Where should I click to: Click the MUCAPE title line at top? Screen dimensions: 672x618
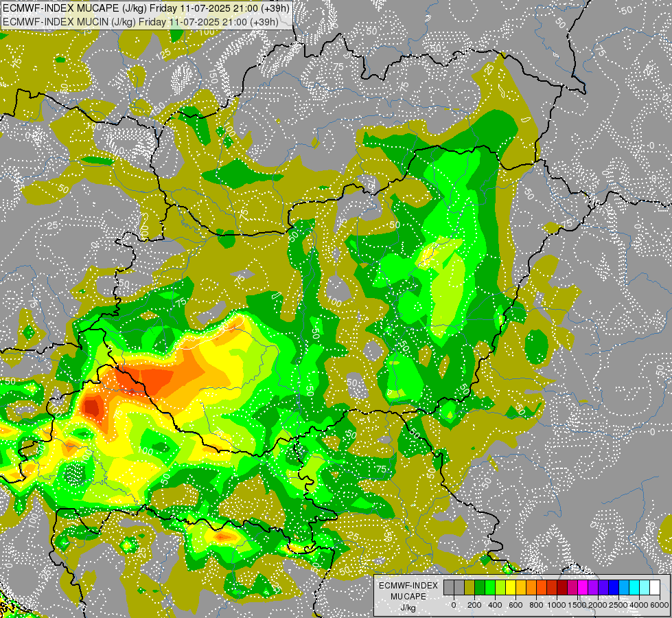pos(146,8)
